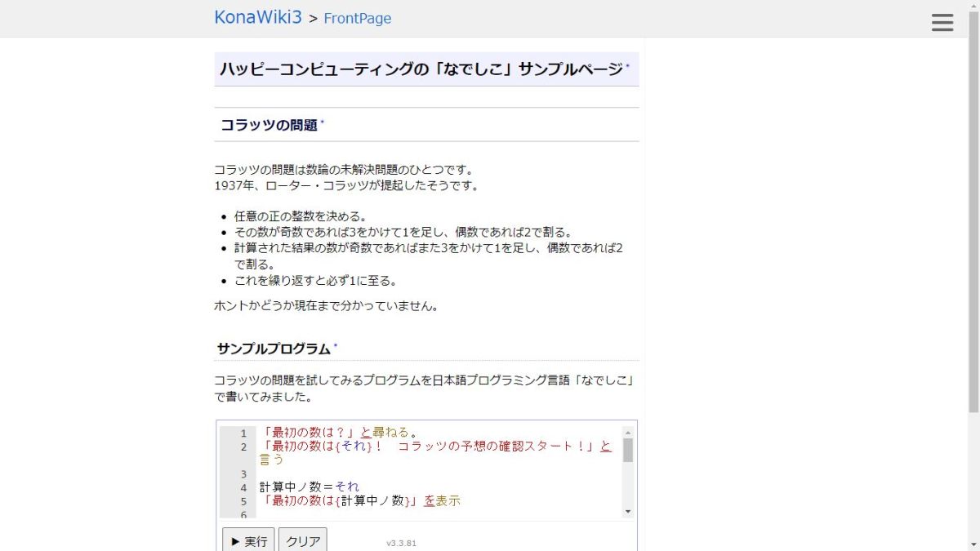
Task: Open the FrontPage breadcrumb link
Action: tap(357, 18)
